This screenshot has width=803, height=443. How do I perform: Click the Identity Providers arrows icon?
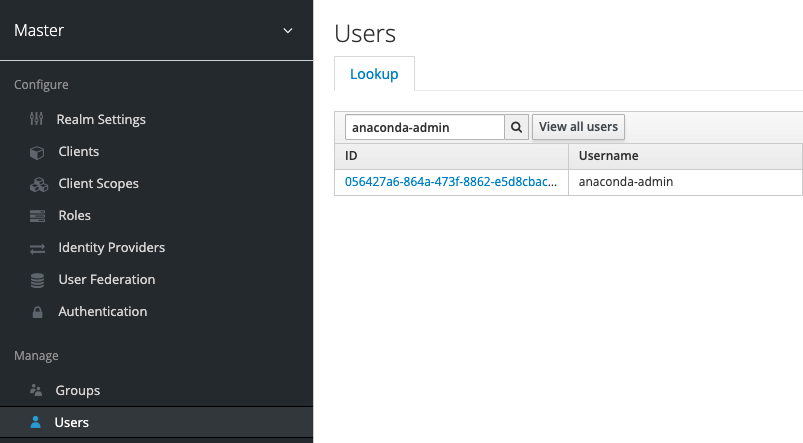click(37, 248)
